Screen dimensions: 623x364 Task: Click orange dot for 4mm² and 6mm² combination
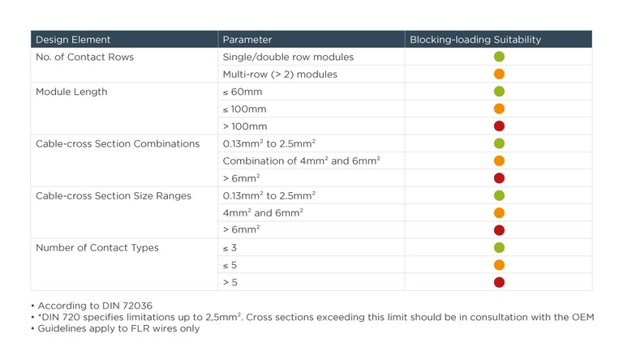tap(499, 161)
